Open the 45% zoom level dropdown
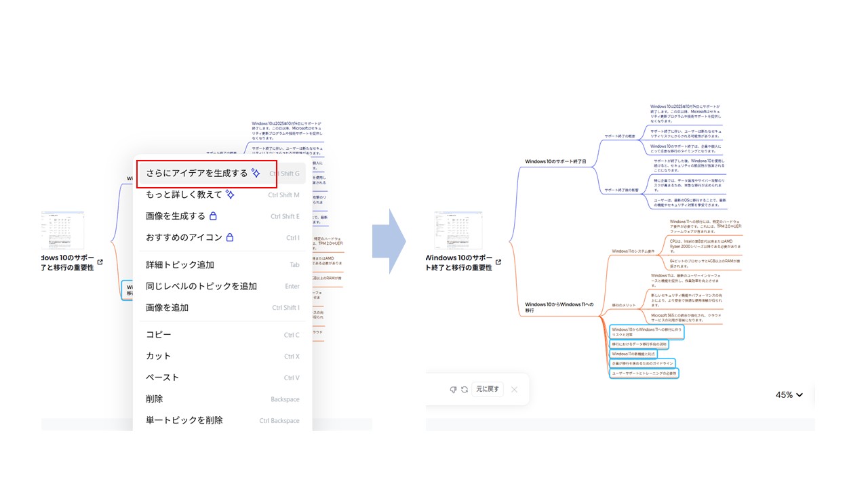This screenshot has height=488, width=868. coord(789,394)
